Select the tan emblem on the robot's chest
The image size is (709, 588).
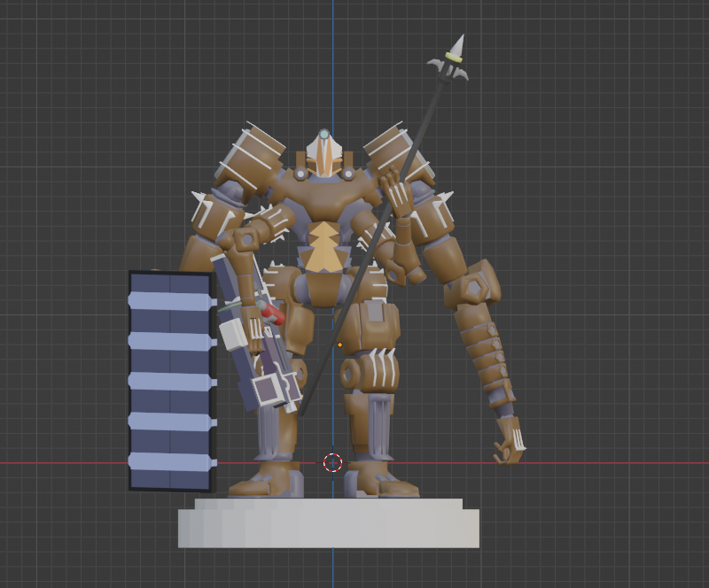tap(323, 246)
